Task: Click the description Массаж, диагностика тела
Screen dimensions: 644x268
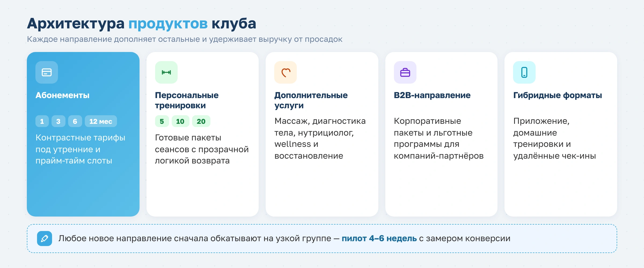Action: (320, 138)
